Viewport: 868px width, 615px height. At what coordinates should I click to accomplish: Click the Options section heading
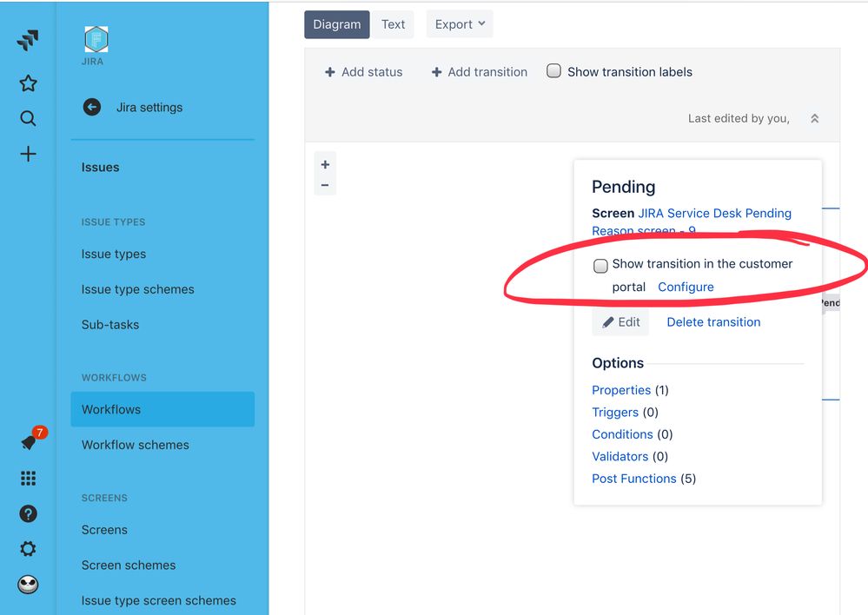[x=618, y=363]
